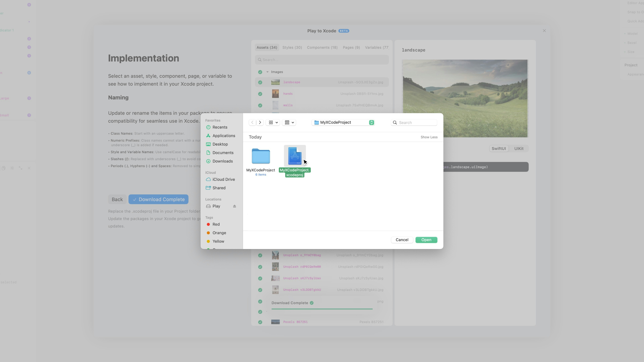This screenshot has height=362, width=644.
Task: Open the MyXCodeProject folder icon
Action: point(260,156)
